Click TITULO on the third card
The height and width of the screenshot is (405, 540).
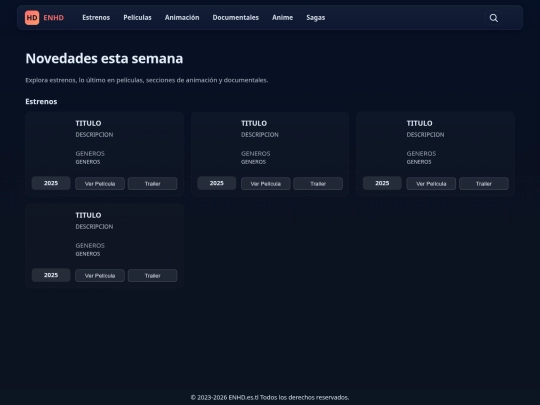point(419,123)
